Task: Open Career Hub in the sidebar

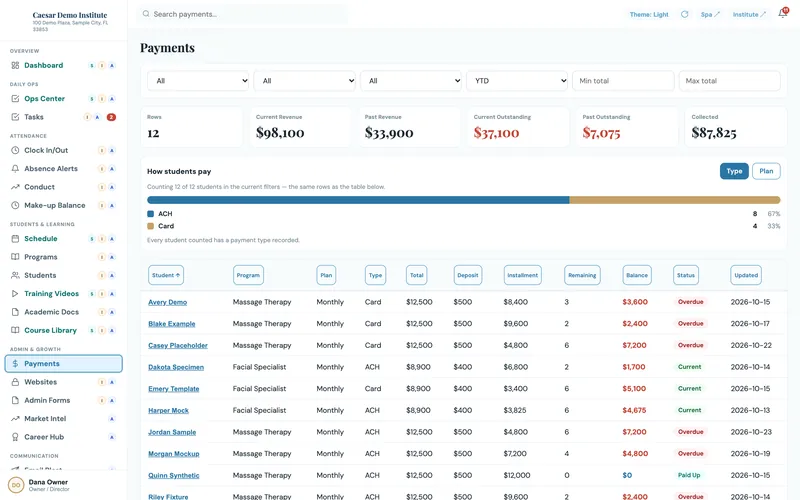Action: [x=44, y=437]
